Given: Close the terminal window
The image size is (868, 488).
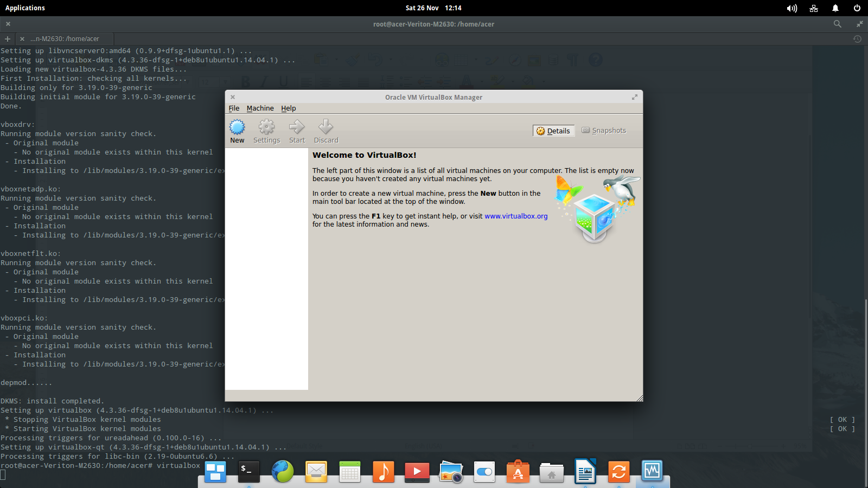Looking at the screenshot, I should point(8,24).
